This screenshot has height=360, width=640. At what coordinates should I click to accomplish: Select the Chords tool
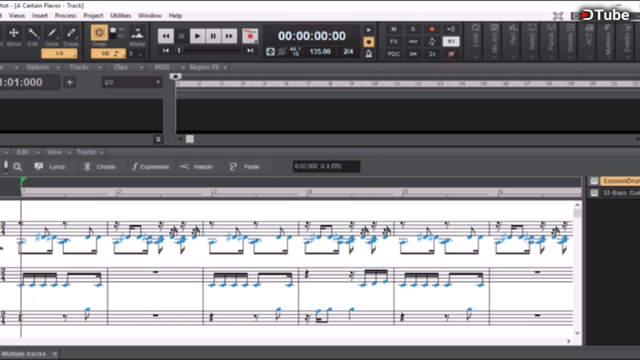[100, 167]
